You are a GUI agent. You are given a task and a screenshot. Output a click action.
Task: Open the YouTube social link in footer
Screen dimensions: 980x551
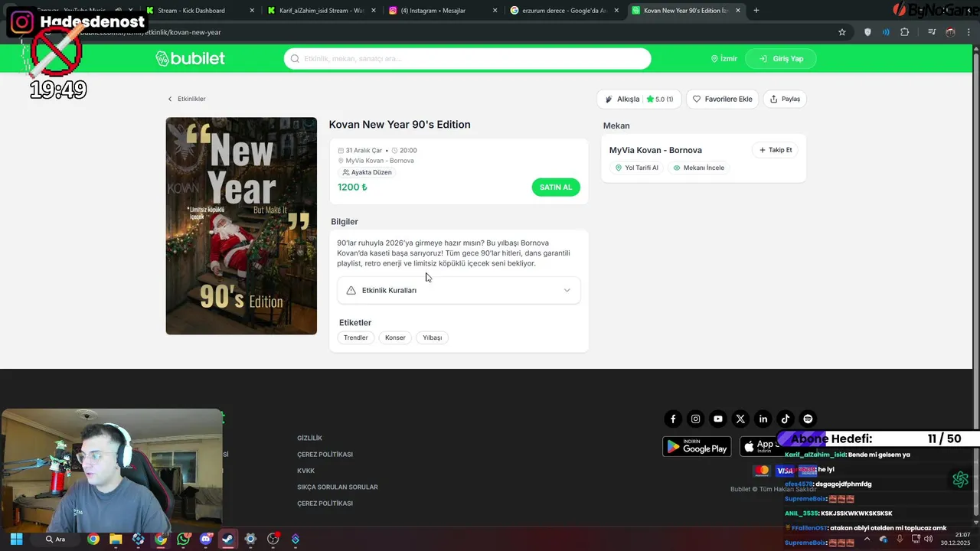click(x=717, y=419)
